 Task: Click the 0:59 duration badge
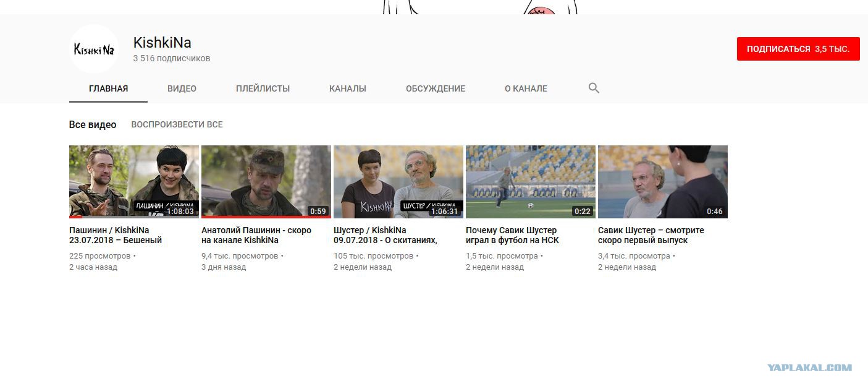tap(318, 212)
